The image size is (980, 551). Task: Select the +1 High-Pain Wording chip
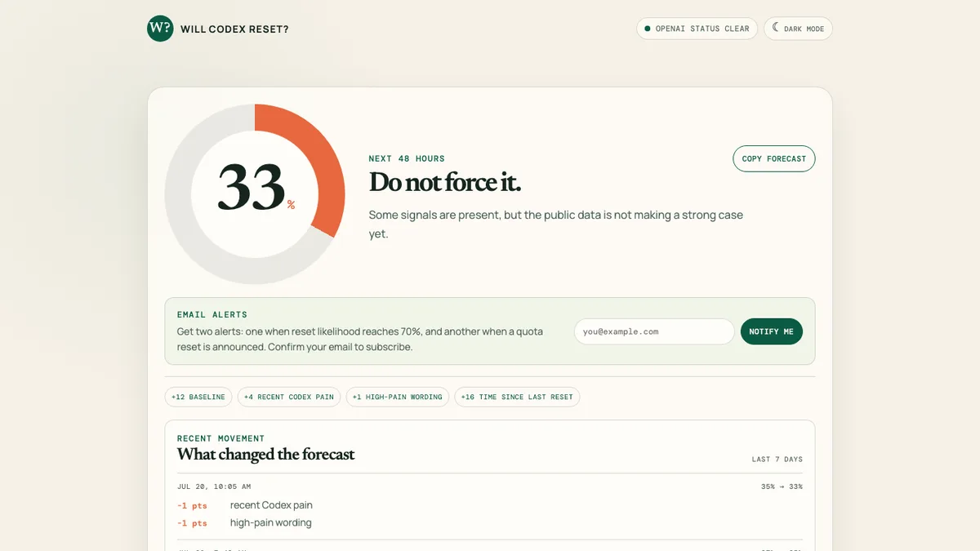398,397
